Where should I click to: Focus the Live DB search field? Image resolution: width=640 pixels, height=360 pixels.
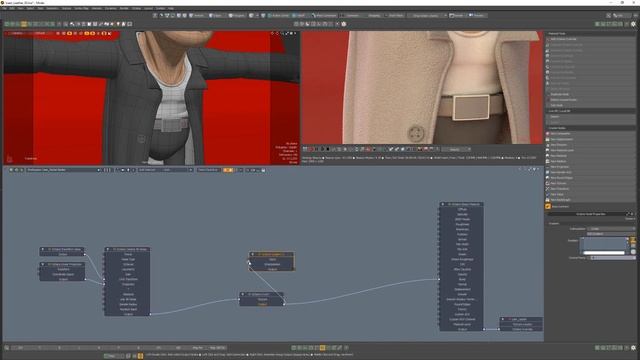click(x=591, y=117)
